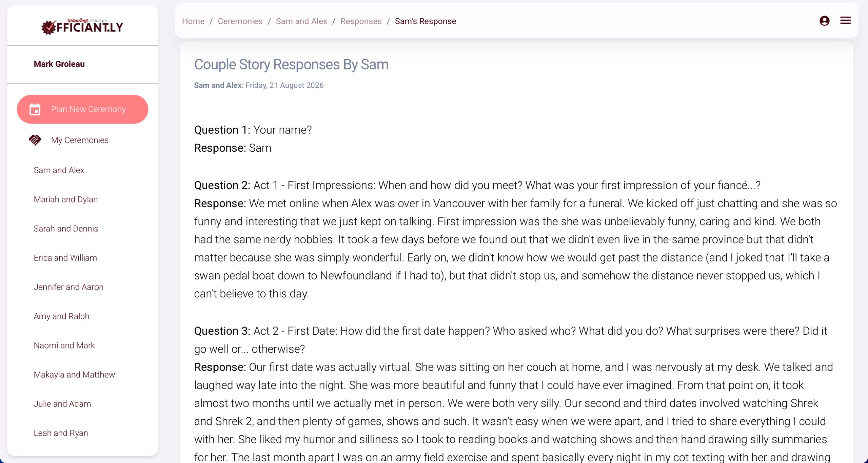This screenshot has width=868, height=463.
Task: Go back to Responses breadcrumb
Action: coord(361,21)
